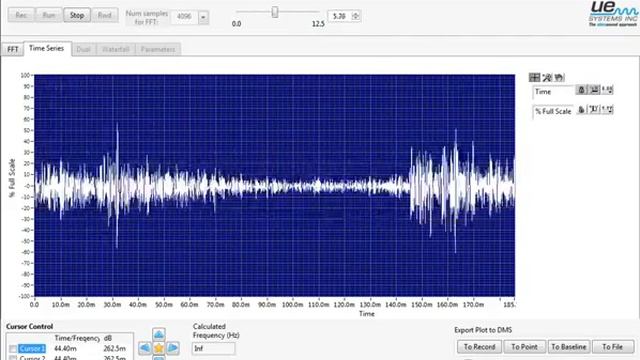Click the 4096 samples value field

click(184, 17)
